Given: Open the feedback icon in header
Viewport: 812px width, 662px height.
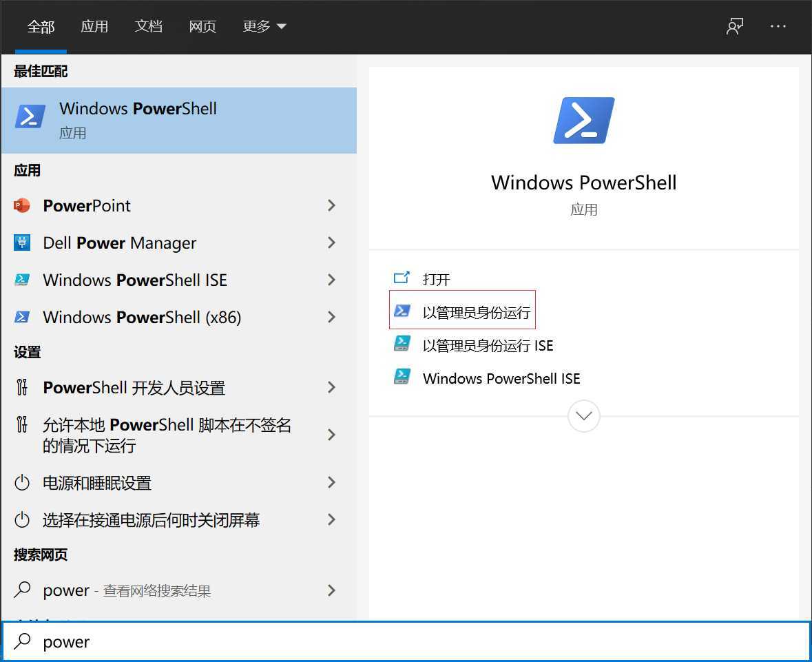Looking at the screenshot, I should click(735, 26).
